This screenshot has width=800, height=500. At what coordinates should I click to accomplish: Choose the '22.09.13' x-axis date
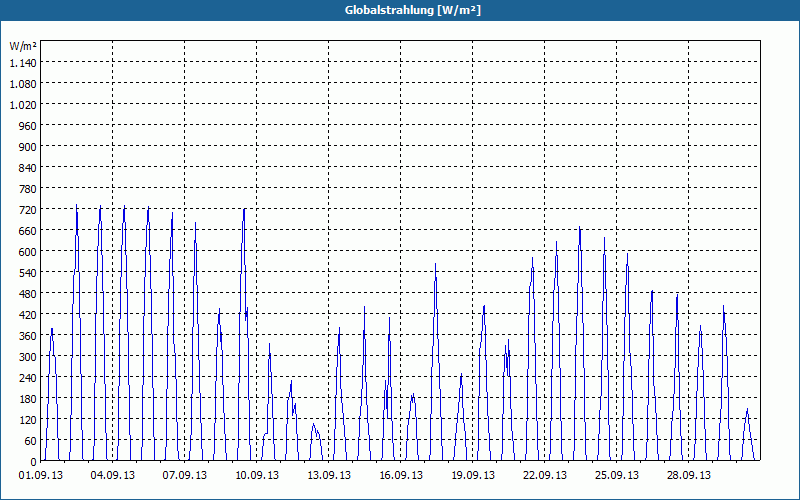coord(545,476)
